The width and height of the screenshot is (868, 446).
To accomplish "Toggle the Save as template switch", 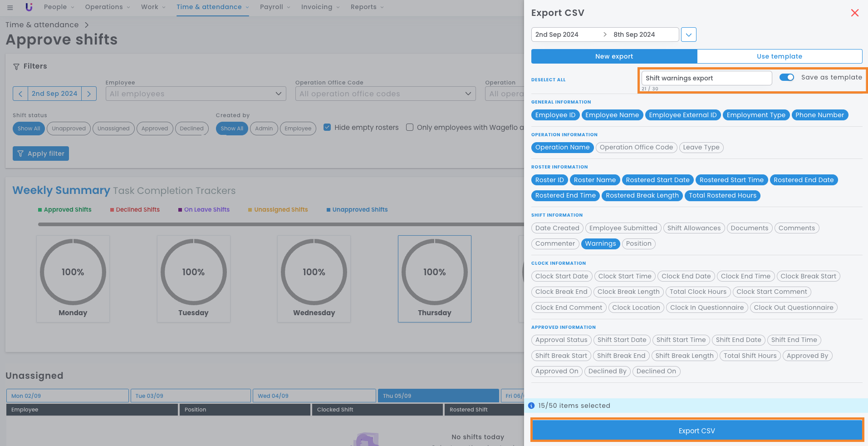I will (x=786, y=77).
